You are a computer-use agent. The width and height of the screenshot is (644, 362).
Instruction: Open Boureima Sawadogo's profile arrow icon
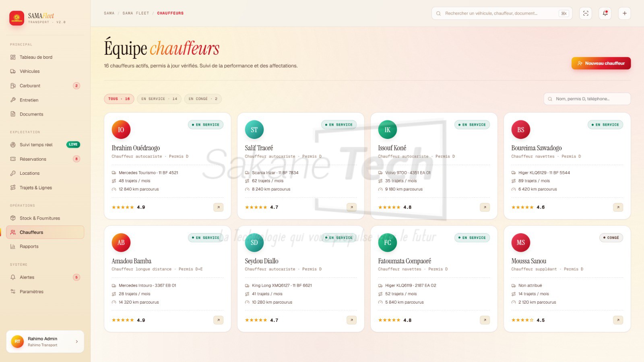618,207
